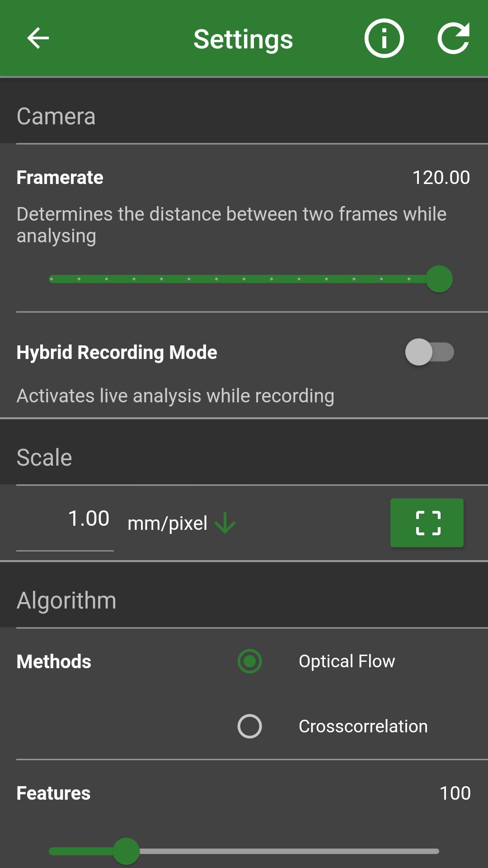Click the green down arrow beside mm/pixel
Viewport: 488px width, 868px height.
point(225,523)
